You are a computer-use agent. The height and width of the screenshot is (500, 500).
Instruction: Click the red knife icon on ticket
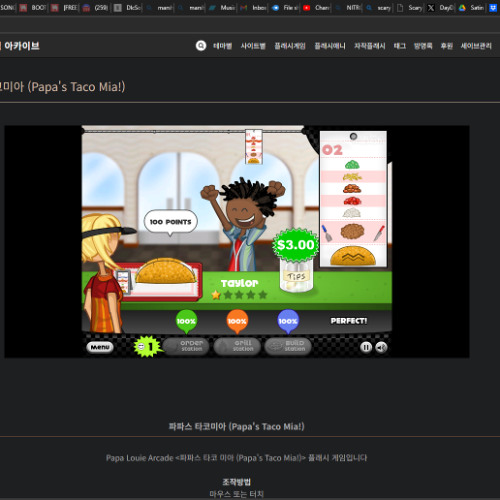coord(379,233)
